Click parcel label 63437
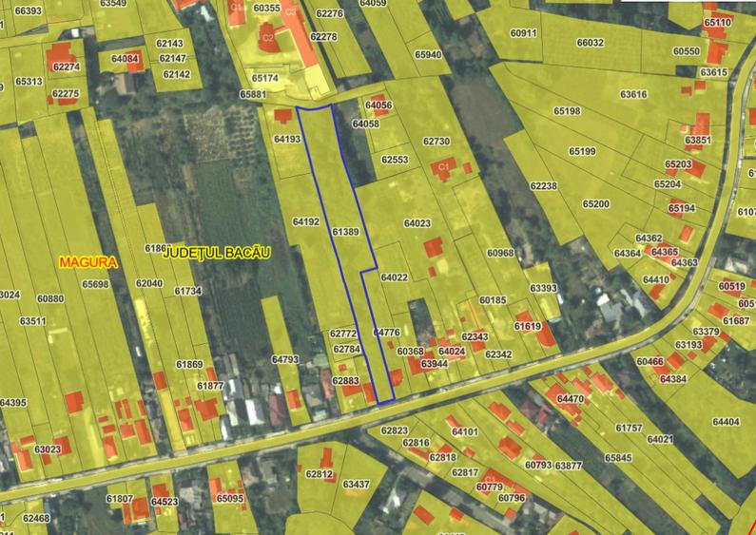 357,485
